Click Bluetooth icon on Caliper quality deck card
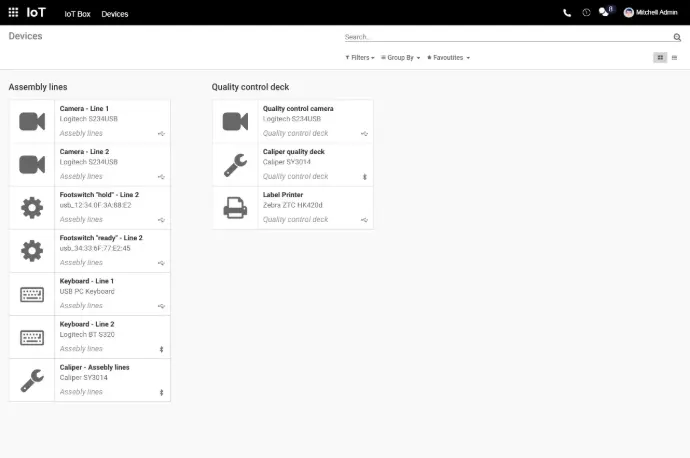The width and height of the screenshot is (690, 458). (x=364, y=177)
